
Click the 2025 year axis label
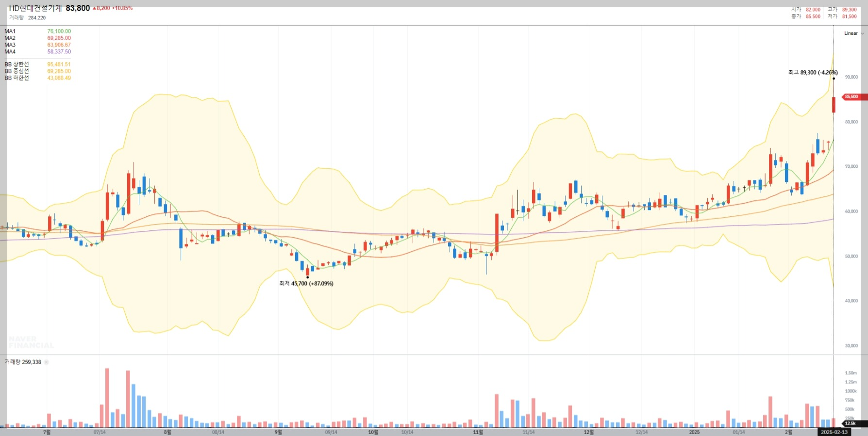694,432
